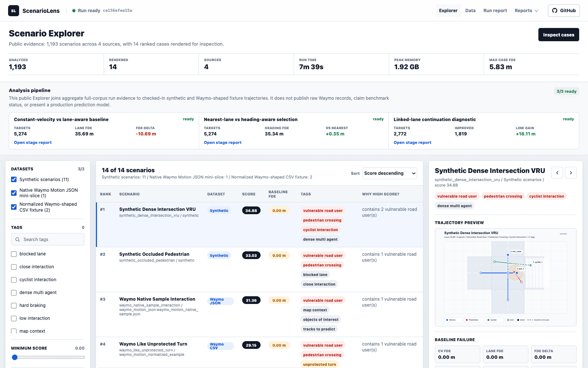
Task: Uncheck Synthetic scenarios (11) dataset
Action: coord(14,180)
